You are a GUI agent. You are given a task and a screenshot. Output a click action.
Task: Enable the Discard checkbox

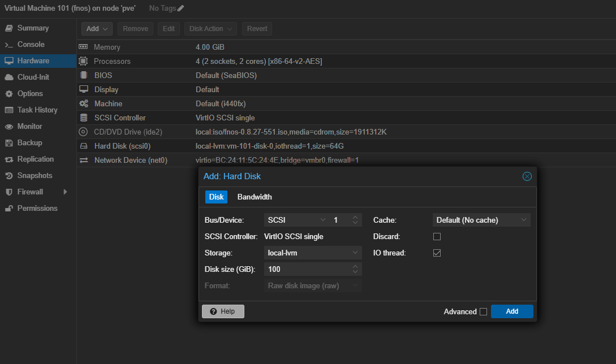(x=437, y=237)
